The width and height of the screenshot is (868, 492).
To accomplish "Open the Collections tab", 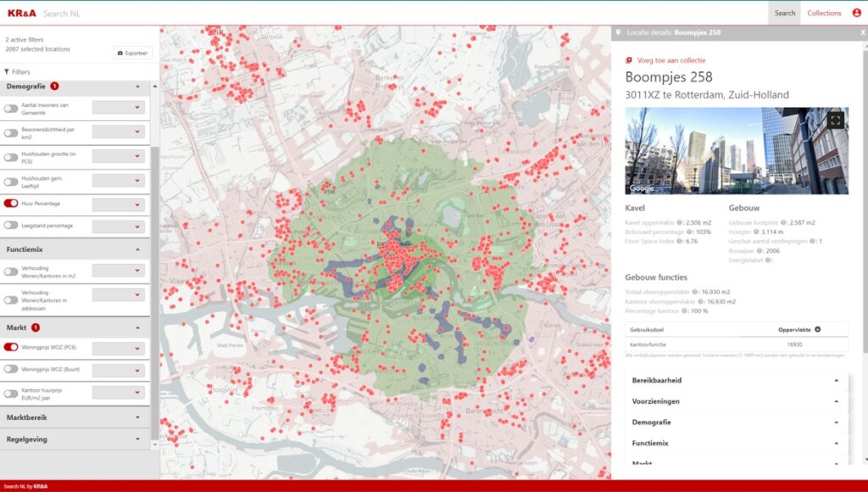I will coord(824,13).
